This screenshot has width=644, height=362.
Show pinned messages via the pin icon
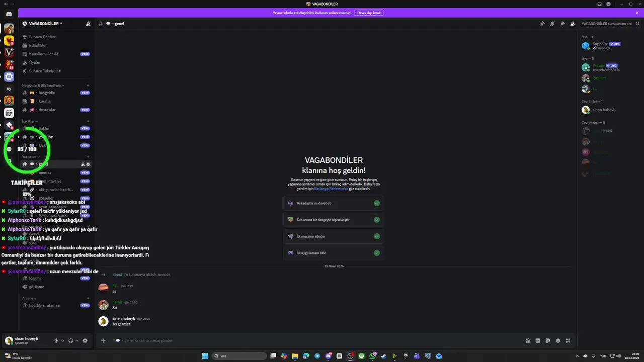[x=562, y=24]
